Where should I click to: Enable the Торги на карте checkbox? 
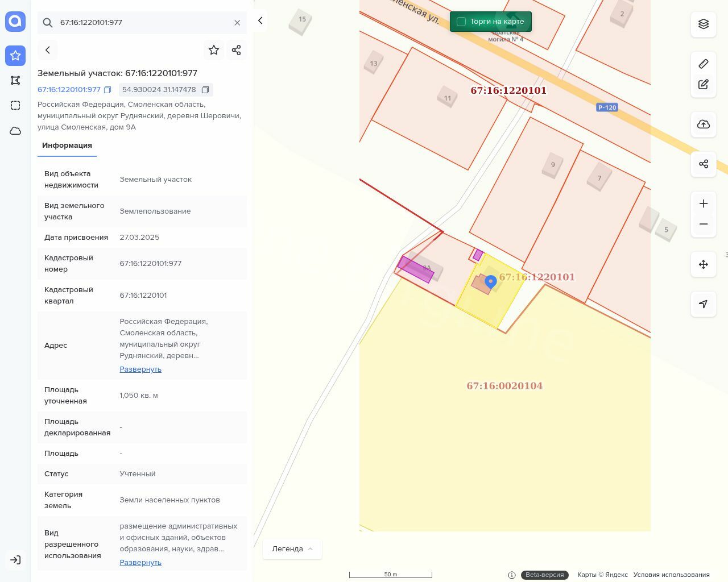pos(461,22)
